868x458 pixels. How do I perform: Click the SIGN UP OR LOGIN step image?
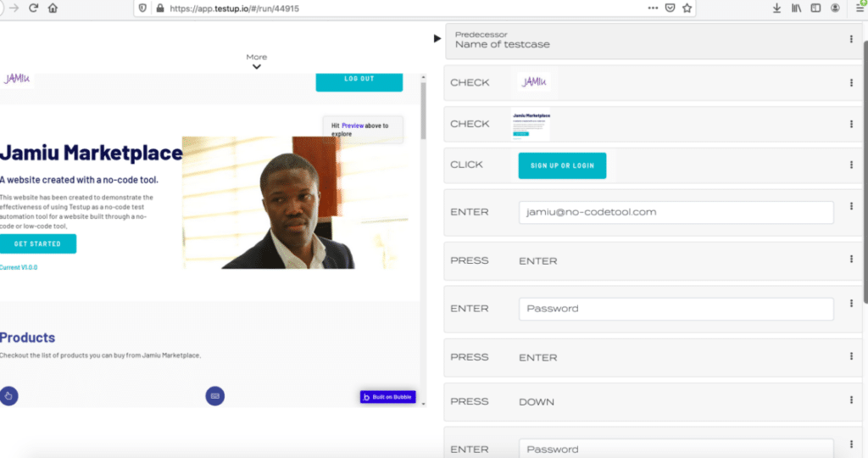[562, 165]
